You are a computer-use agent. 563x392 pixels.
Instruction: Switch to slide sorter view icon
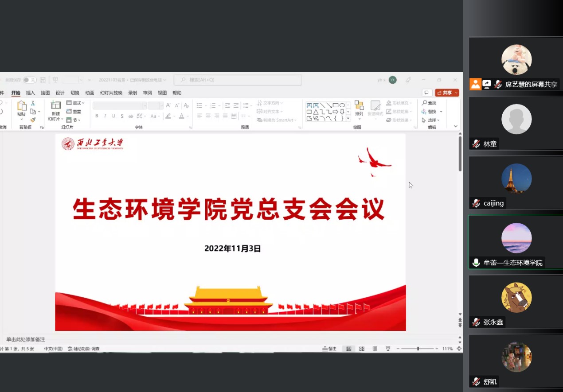tap(362, 349)
